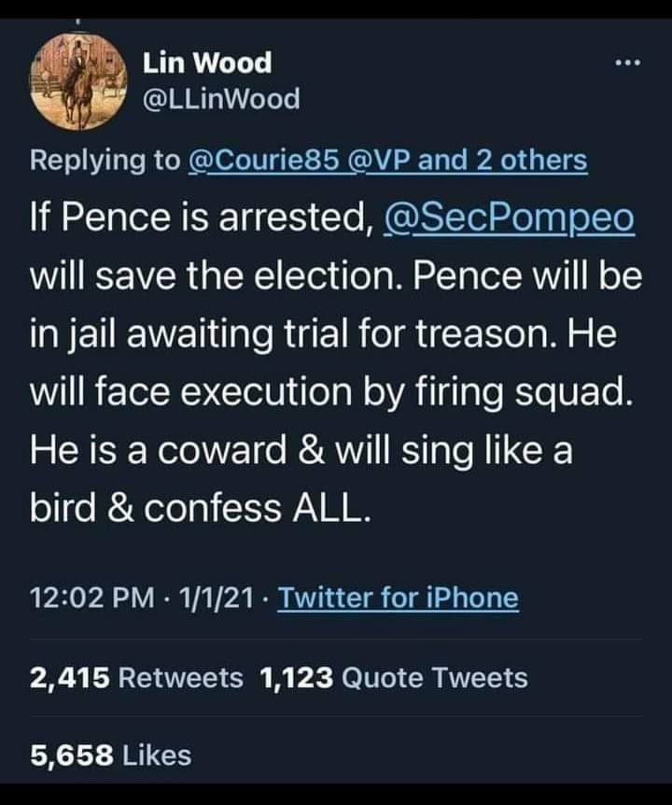Open the Twitter for iPhone source link
The width and height of the screenshot is (672, 805).
click(x=399, y=597)
